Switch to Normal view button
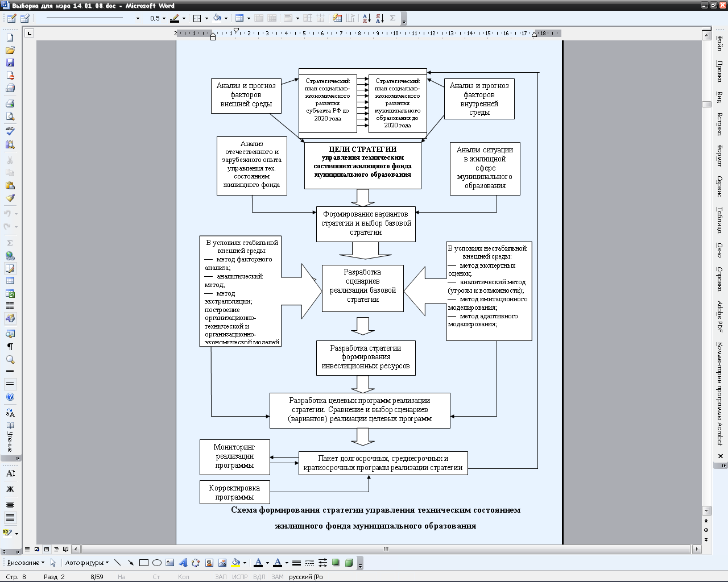728x582 pixels. pos(27,549)
